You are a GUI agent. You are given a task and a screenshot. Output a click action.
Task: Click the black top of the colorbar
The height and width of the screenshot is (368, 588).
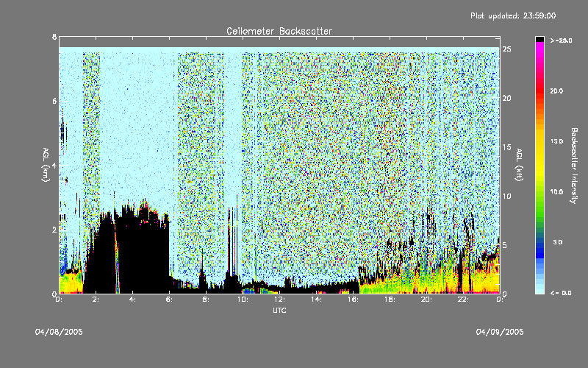539,39
